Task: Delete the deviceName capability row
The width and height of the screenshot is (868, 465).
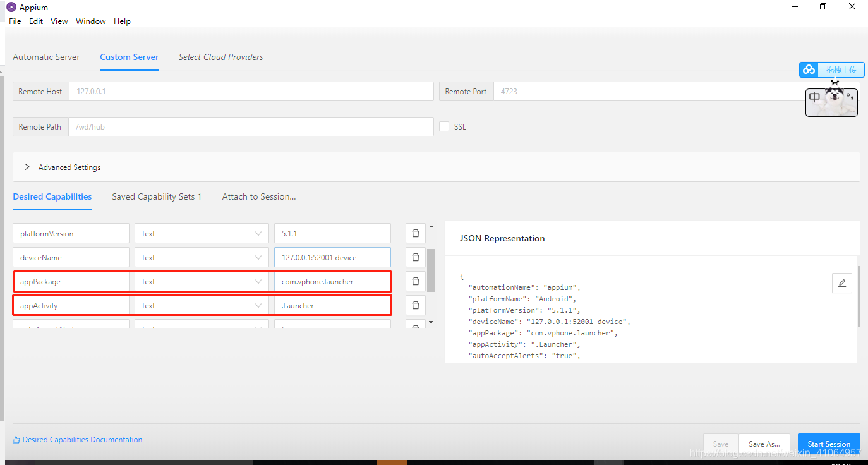Action: [x=416, y=257]
